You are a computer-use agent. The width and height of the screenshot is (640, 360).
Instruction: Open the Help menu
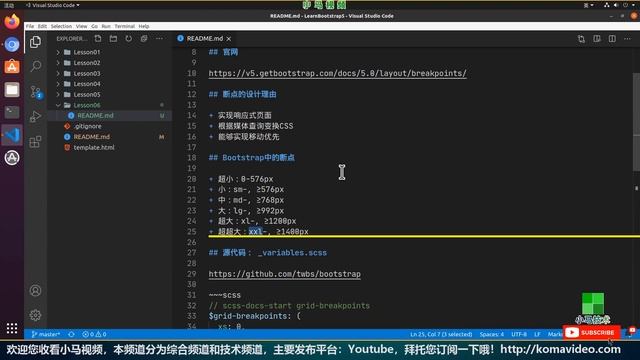pyautogui.click(x=144, y=26)
